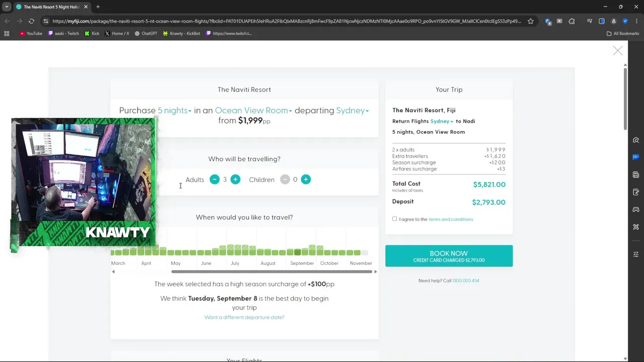The image size is (644, 362).
Task: Open the YouTube bookmark
Action: 31,33
